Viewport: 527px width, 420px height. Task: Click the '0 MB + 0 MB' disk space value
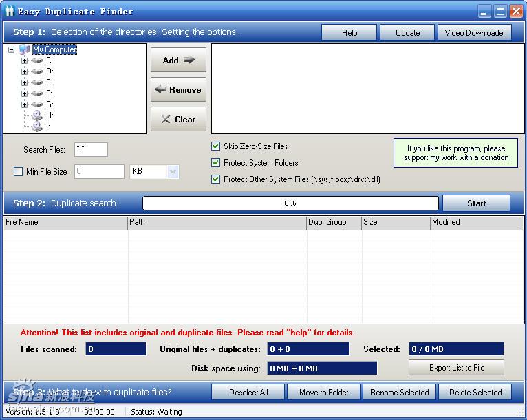coord(322,368)
